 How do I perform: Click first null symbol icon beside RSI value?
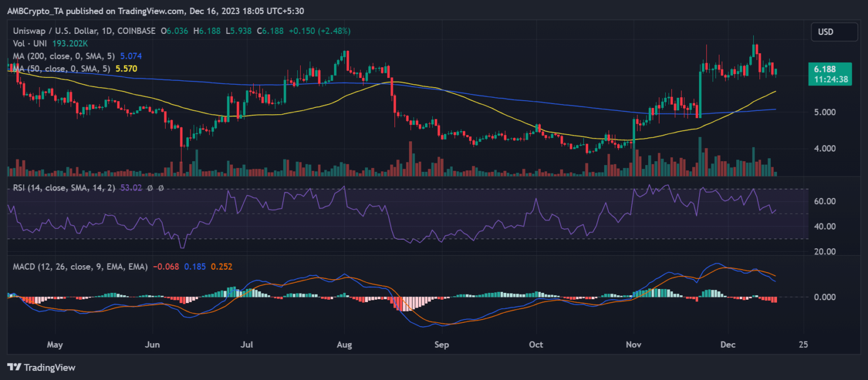point(150,188)
